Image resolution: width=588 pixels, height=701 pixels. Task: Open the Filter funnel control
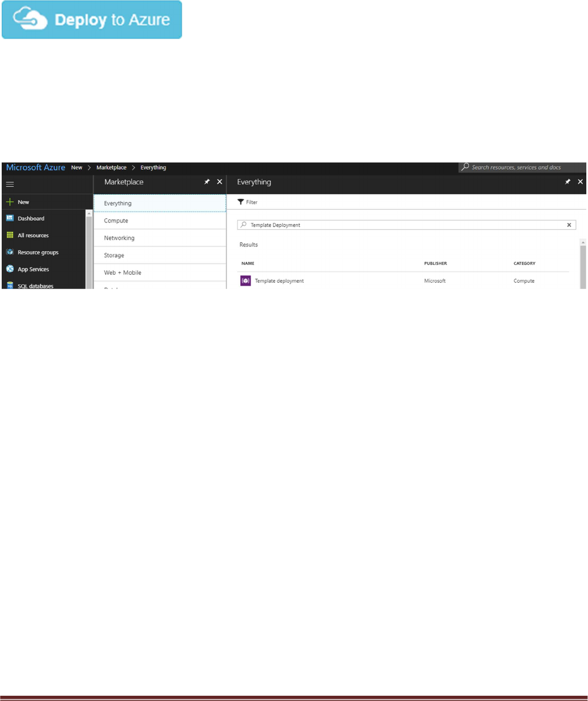[x=247, y=202]
